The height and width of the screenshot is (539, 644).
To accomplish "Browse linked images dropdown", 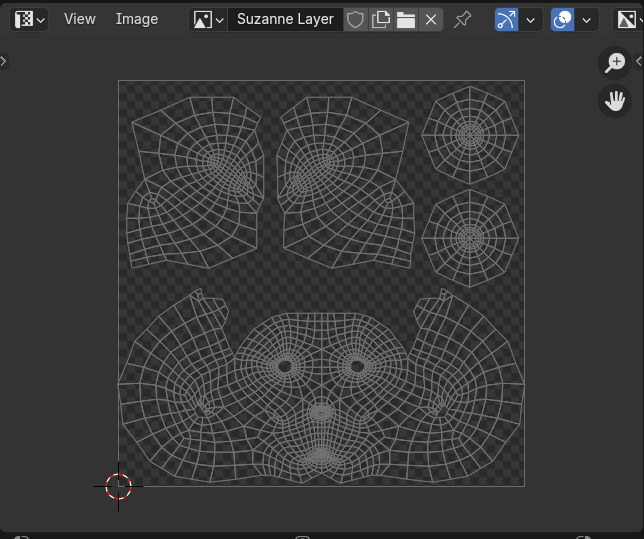I will (208, 19).
